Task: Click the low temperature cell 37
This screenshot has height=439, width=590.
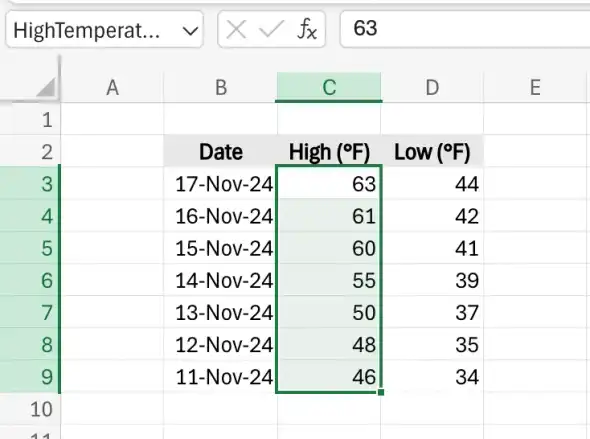Action: 432,312
